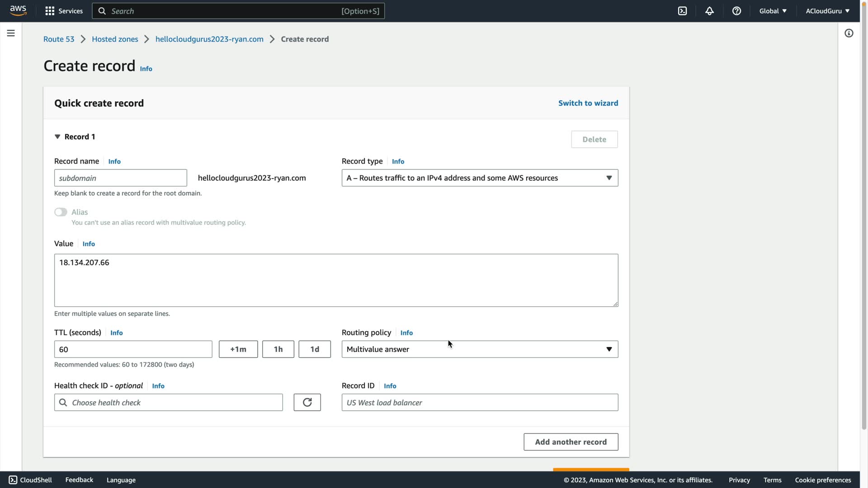868x488 pixels.
Task: Expand the left navigation hamburger menu
Action: [x=11, y=33]
